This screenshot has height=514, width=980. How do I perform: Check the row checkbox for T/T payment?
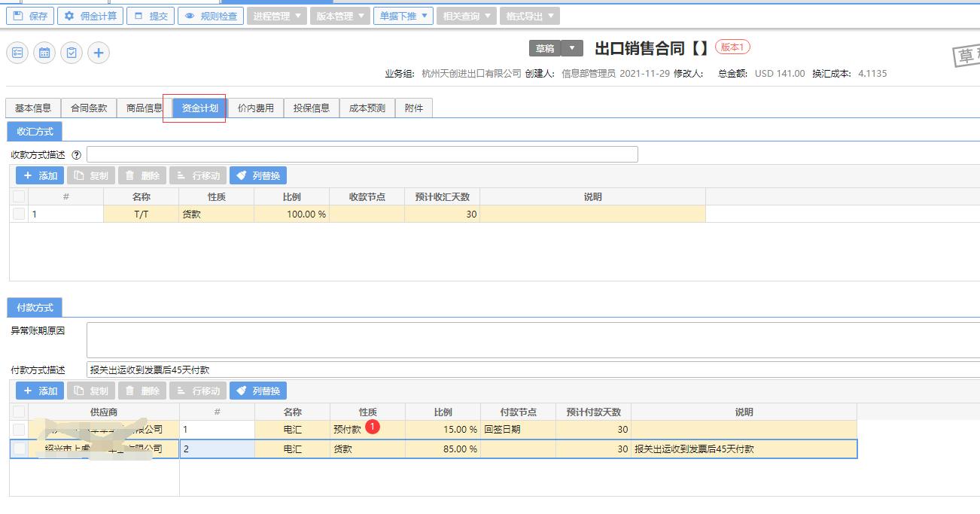(x=17, y=213)
